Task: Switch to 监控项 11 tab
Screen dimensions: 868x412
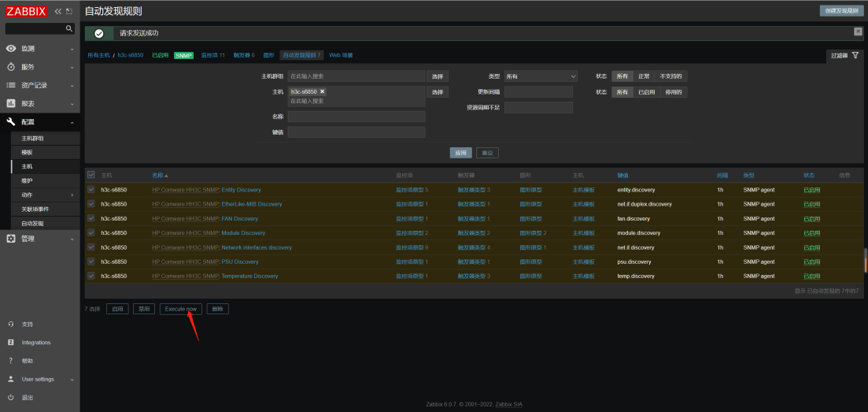Action: click(x=212, y=55)
